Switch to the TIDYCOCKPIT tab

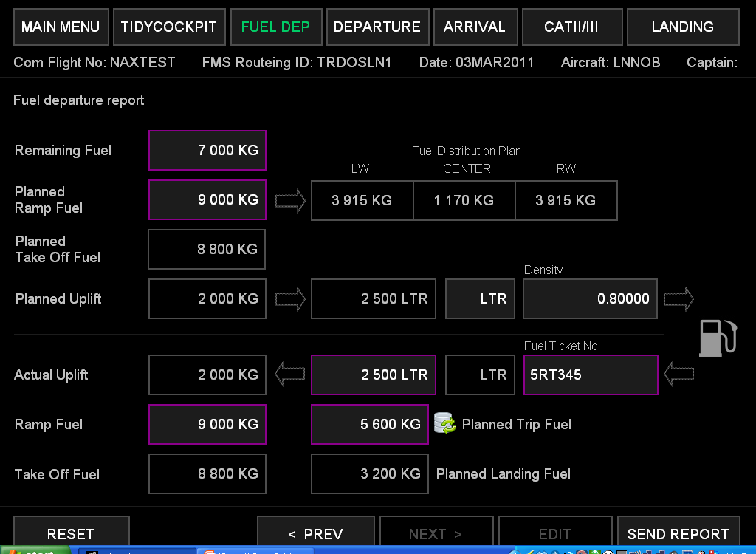[x=169, y=27]
